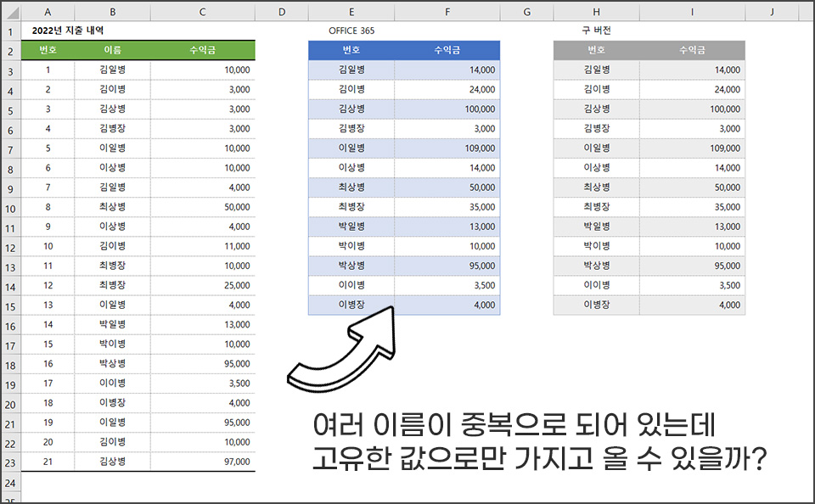Viewport: 815px width, 504px height.
Task: Select row 16 header
Action: (11, 325)
